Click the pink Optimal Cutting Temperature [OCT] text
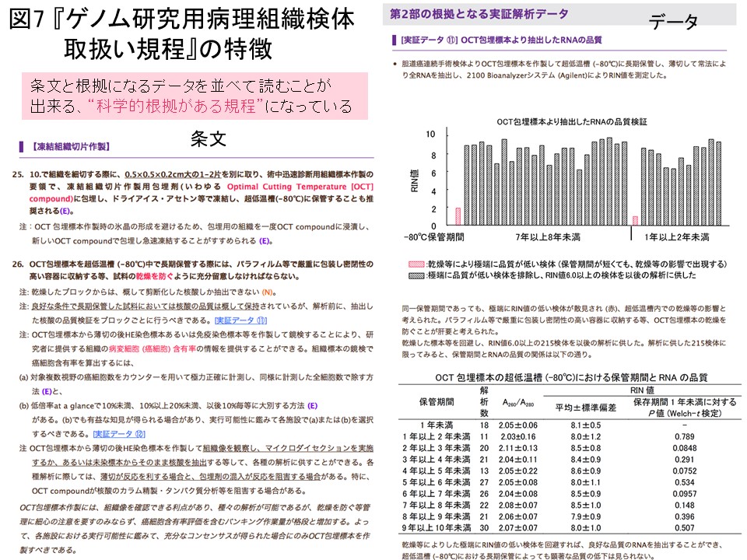 click(x=300, y=188)
